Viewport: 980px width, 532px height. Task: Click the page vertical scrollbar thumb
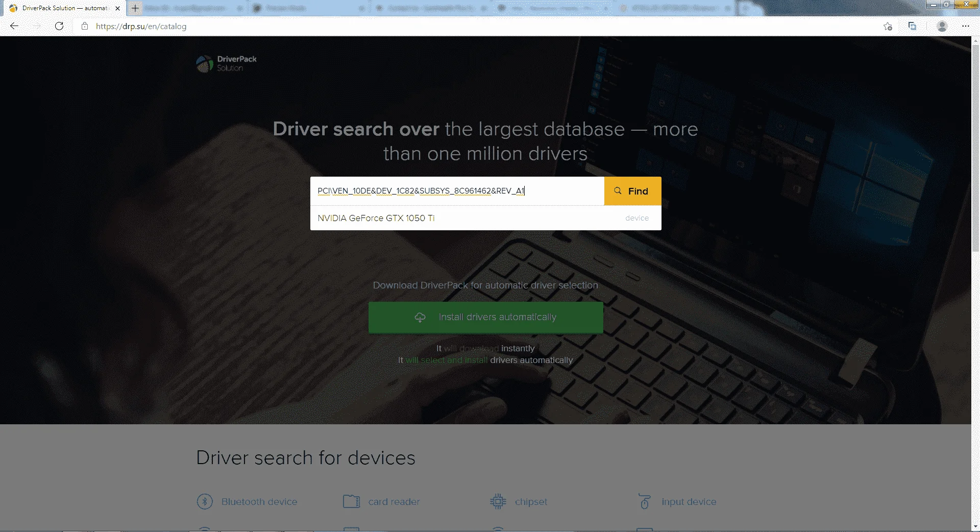click(x=975, y=148)
